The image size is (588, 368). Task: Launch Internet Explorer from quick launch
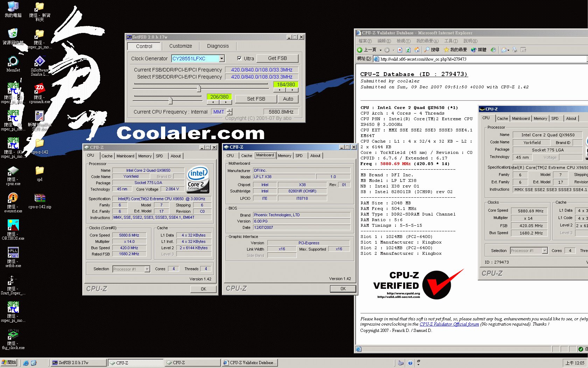pos(26,363)
